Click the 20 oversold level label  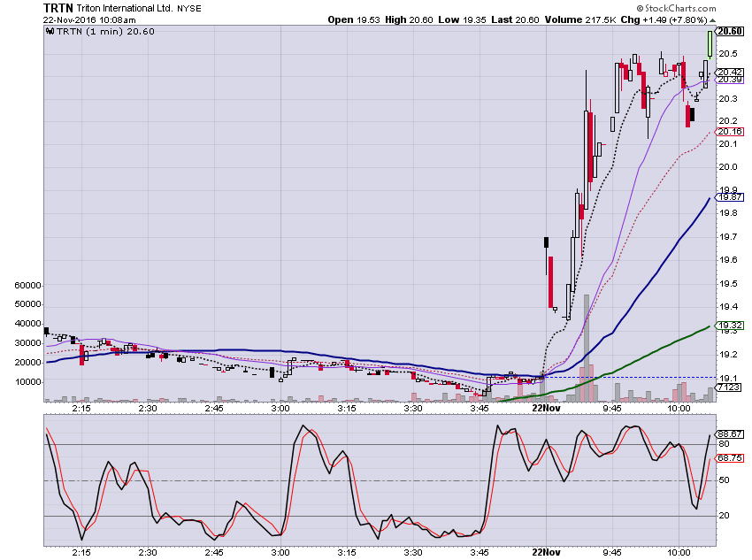725,516
